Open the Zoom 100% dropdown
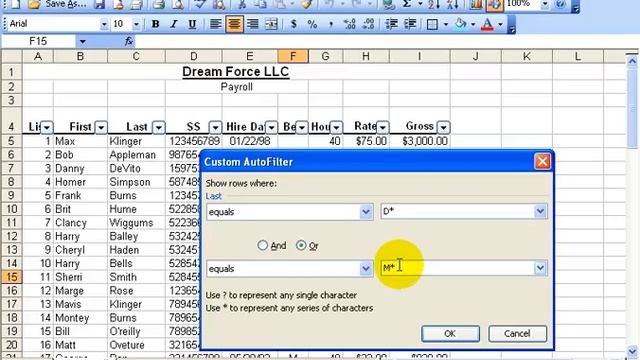This screenshot has height=360, width=640. (544, 4)
